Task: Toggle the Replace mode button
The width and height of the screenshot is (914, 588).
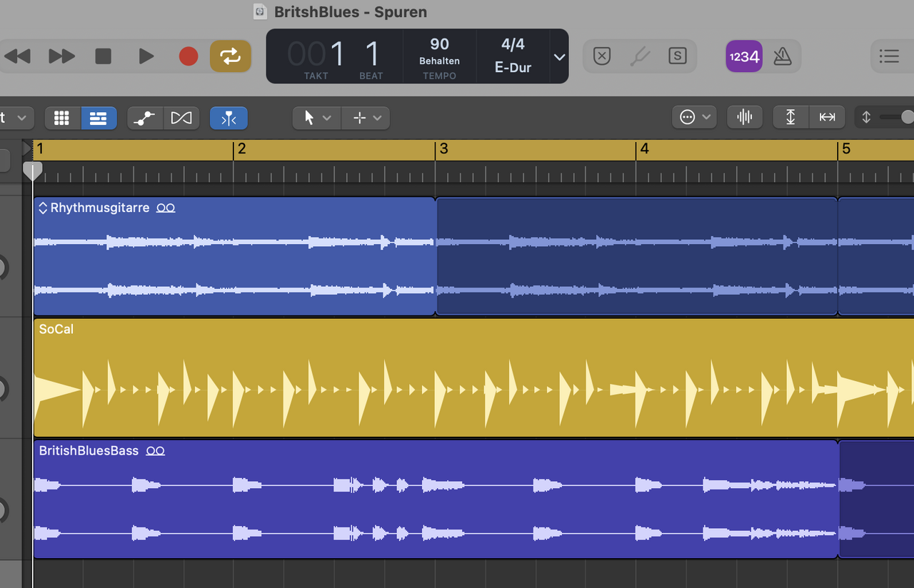Action: coord(602,56)
